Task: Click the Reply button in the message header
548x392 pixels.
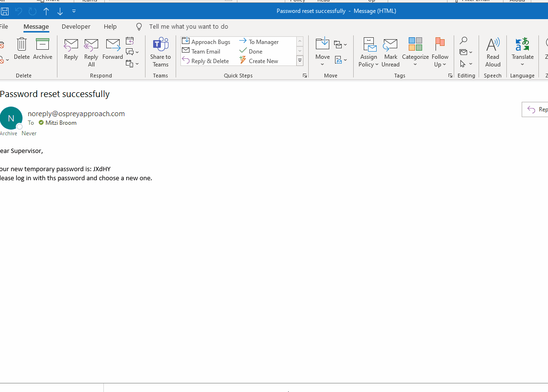Action: (x=535, y=109)
